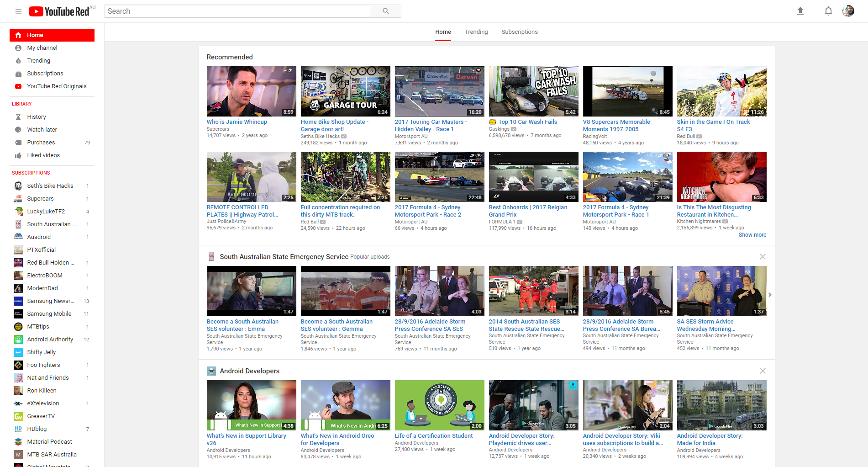The height and width of the screenshot is (467, 868).
Task: Open South Australian State Emergency Service heading
Action: (284, 257)
